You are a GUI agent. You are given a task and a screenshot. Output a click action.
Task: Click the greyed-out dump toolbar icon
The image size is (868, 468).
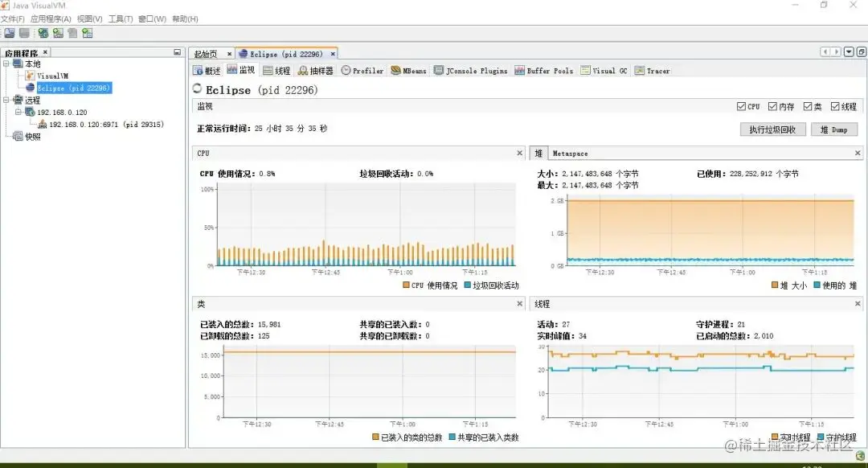[72, 33]
